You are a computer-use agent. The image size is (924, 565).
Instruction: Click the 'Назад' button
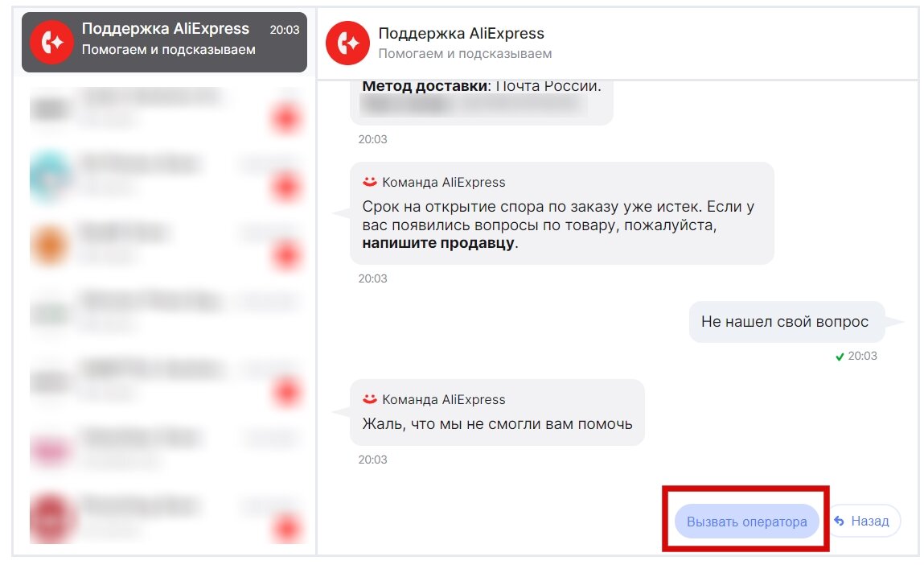pos(864,521)
